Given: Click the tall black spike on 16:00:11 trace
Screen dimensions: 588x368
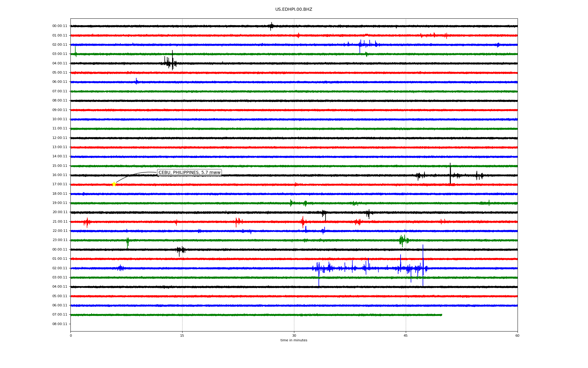Looking at the screenshot, I should [450, 172].
